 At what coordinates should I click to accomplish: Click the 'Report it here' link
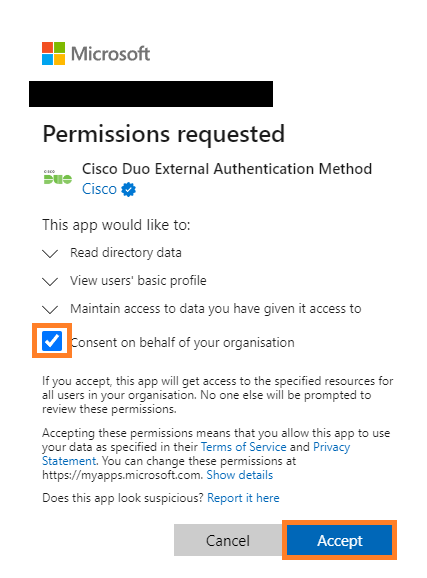tap(243, 498)
